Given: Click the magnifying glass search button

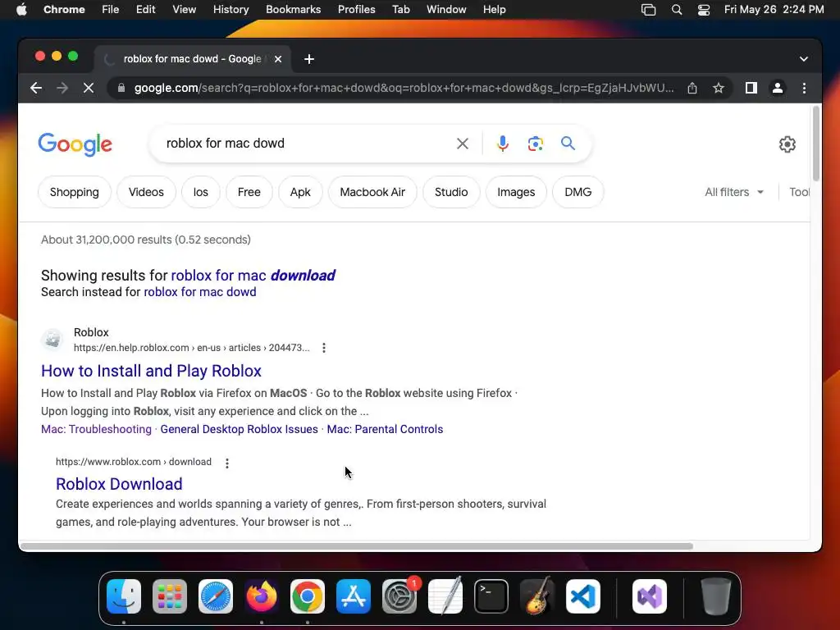Looking at the screenshot, I should (x=568, y=144).
